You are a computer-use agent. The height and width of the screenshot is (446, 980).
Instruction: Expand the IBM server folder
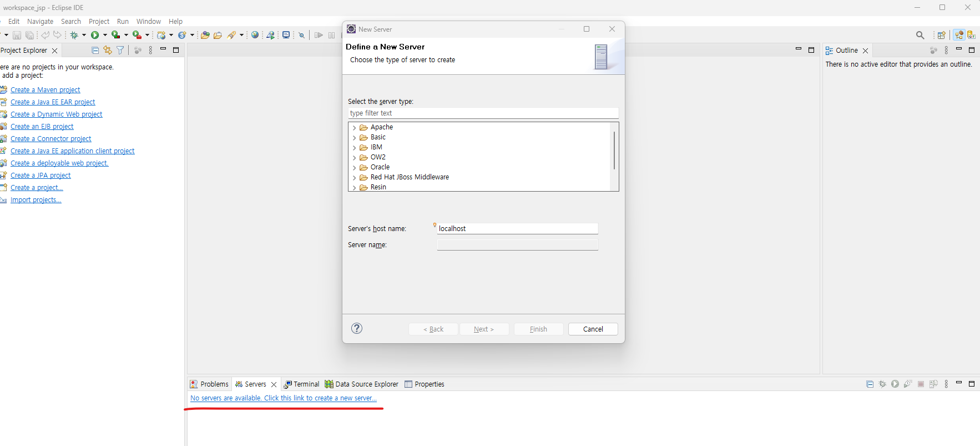(x=355, y=148)
